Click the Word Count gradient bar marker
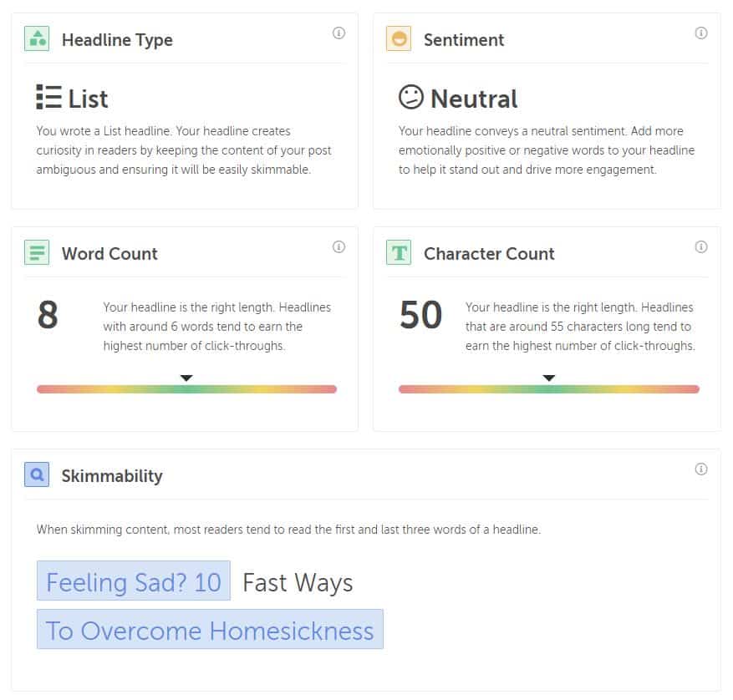733x700 pixels. [186, 378]
